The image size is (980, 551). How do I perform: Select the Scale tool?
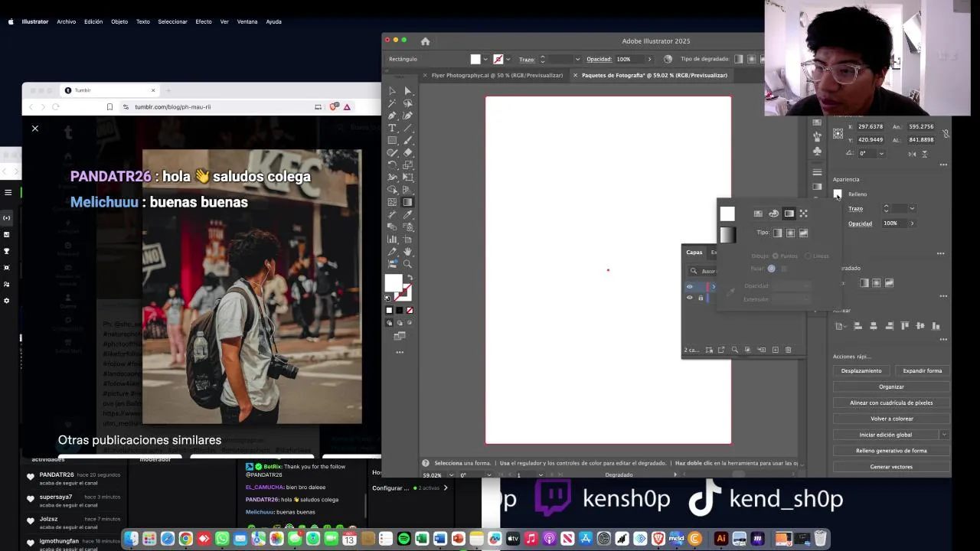tap(408, 164)
